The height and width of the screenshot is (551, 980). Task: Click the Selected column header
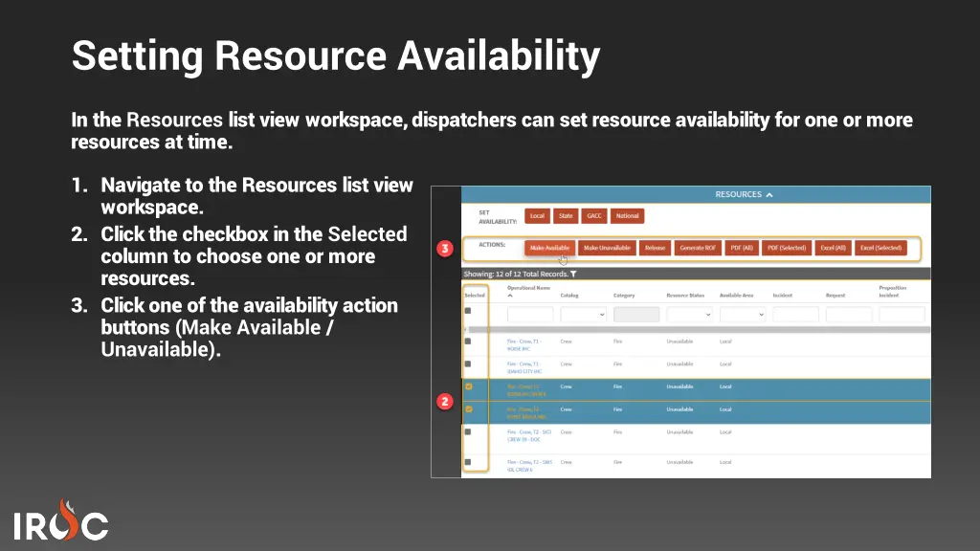pyautogui.click(x=475, y=295)
